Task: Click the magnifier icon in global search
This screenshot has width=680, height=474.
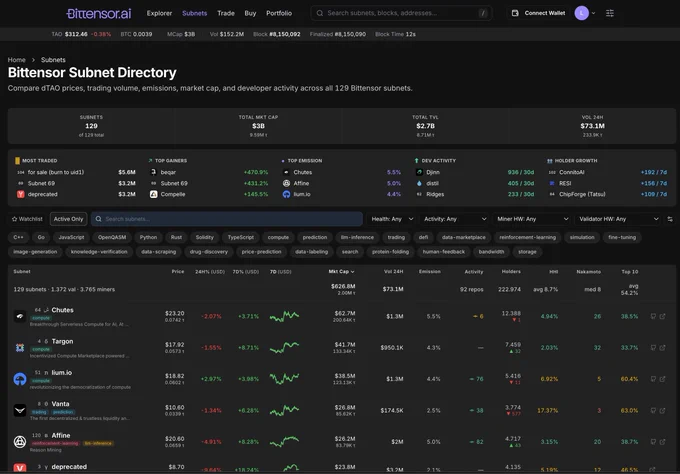Action: click(x=320, y=13)
